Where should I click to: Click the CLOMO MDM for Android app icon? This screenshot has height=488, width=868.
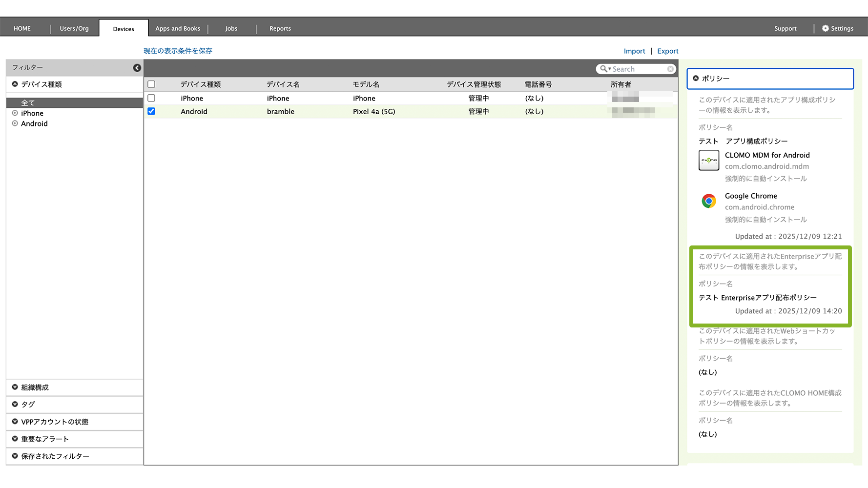tap(708, 160)
